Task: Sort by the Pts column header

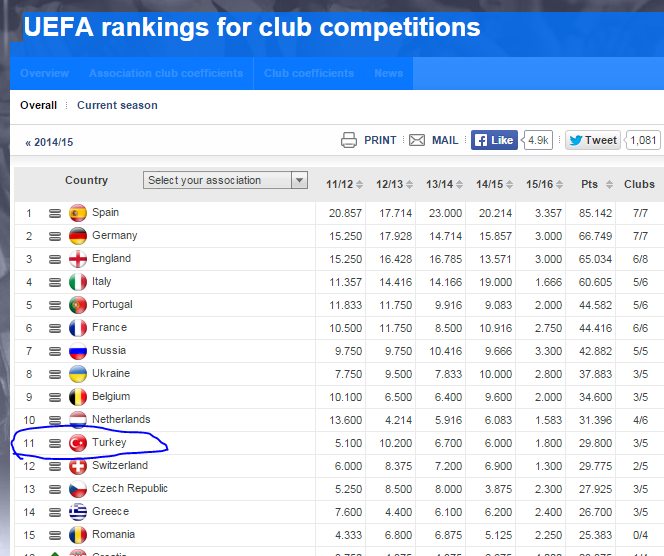Action: [589, 184]
